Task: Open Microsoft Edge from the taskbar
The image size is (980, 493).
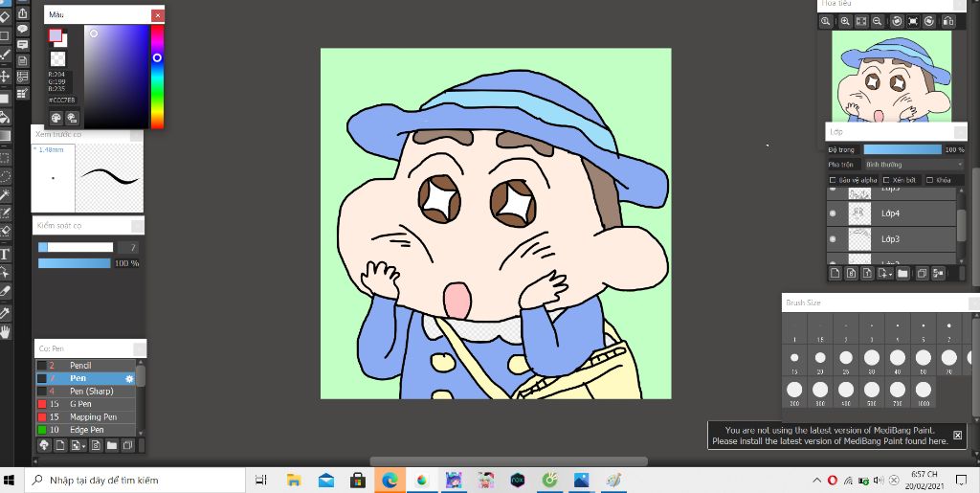Action: [x=390, y=480]
